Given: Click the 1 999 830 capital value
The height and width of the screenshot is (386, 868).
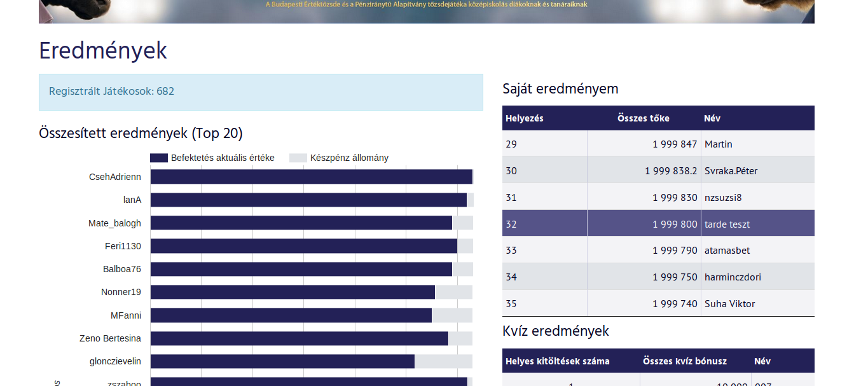Looking at the screenshot, I should pyautogui.click(x=675, y=198).
